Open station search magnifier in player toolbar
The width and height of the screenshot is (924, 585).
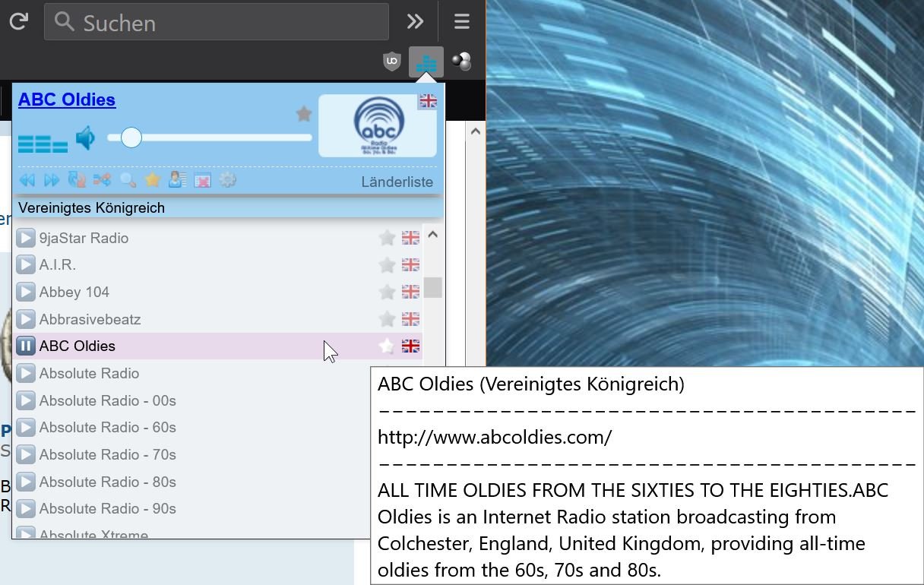128,180
